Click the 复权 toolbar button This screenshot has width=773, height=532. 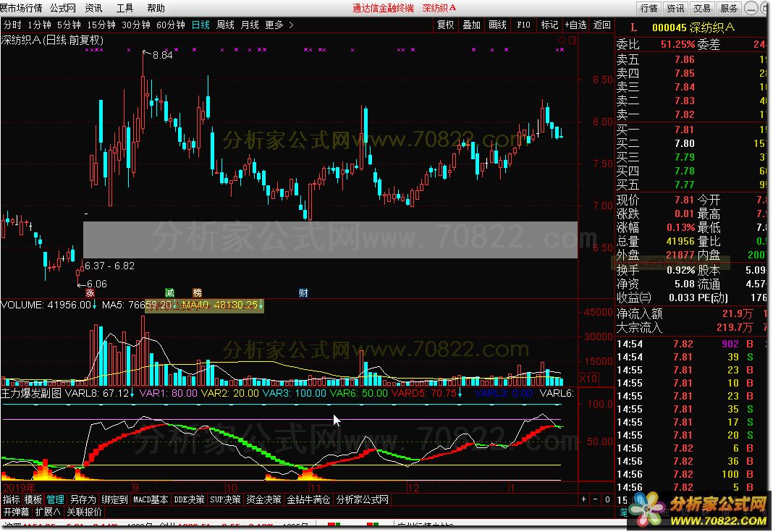tap(446, 25)
